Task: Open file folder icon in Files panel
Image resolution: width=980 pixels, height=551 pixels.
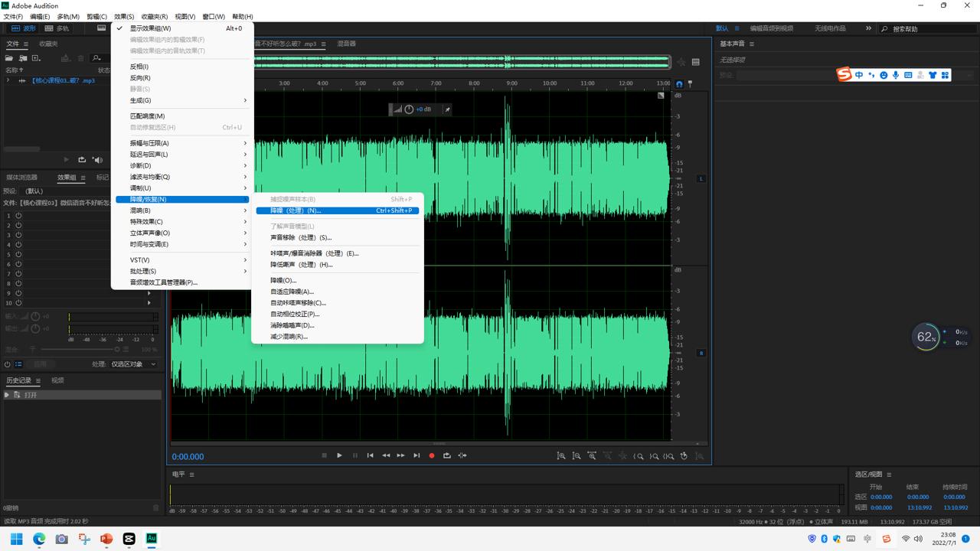Action: [x=9, y=58]
